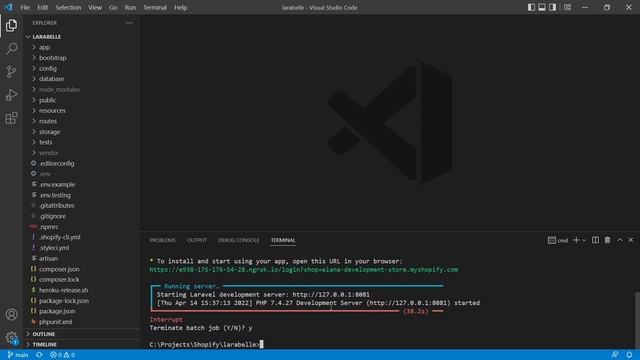Open the File menu
The height and width of the screenshot is (360, 640).
pos(25,7)
